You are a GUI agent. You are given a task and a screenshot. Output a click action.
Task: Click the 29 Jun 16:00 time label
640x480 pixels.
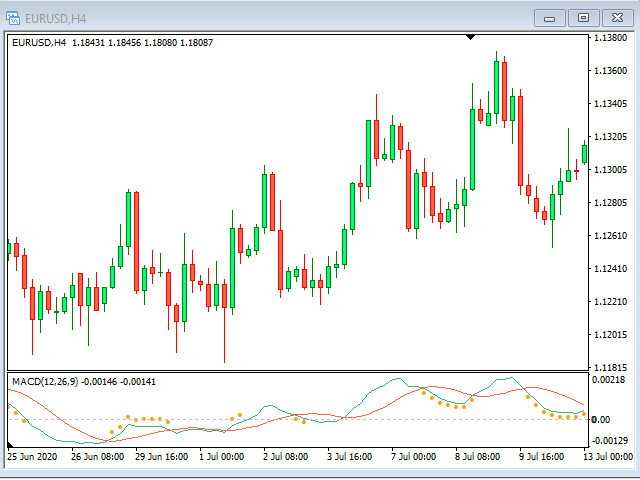[x=162, y=457]
